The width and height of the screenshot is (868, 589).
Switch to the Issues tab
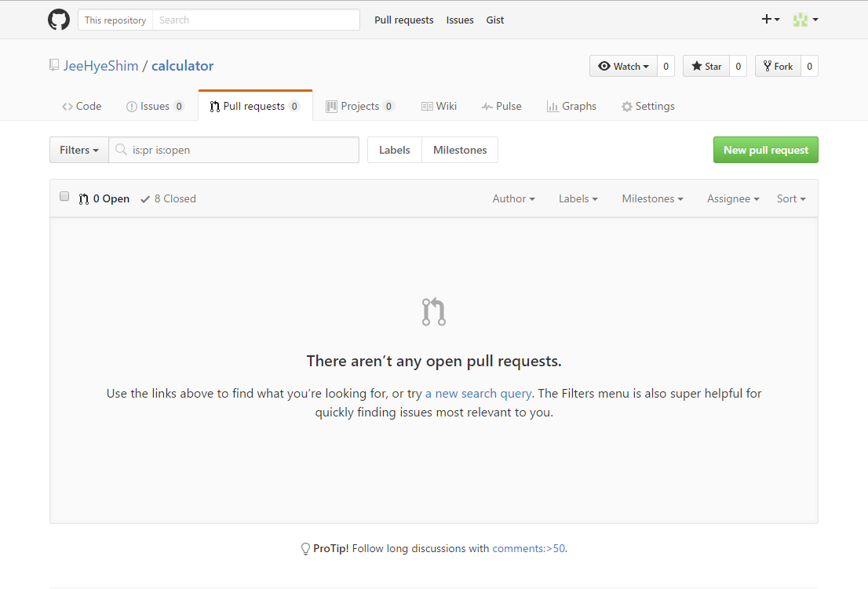(155, 106)
